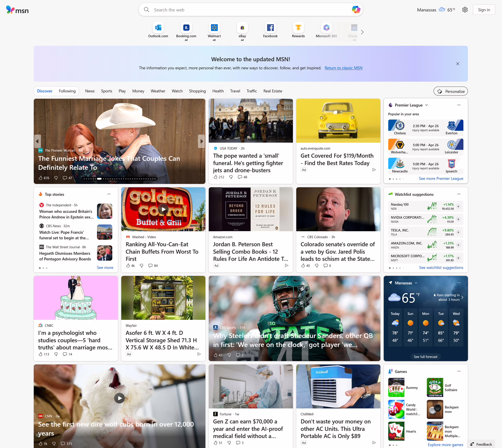Open Copilot icon in search bar

tap(356, 10)
